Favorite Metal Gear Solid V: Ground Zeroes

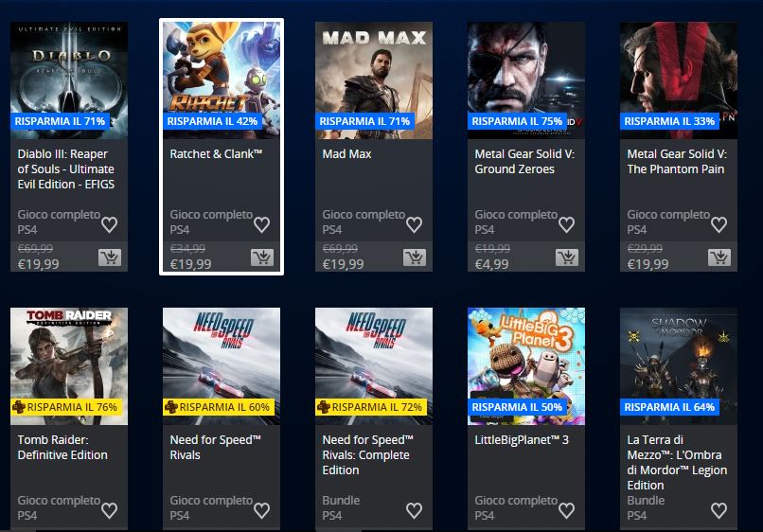click(x=566, y=224)
